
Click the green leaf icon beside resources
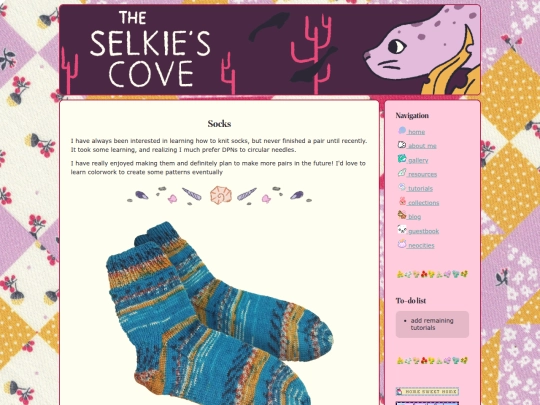click(x=402, y=173)
